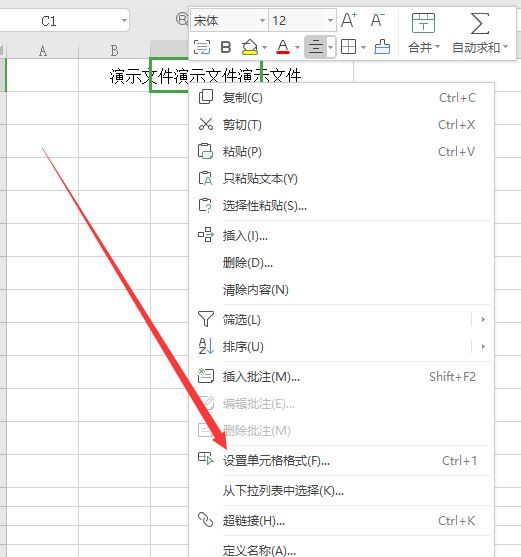Choose 删除(D)... menu entry
This screenshot has height=557, width=521.
(341, 263)
